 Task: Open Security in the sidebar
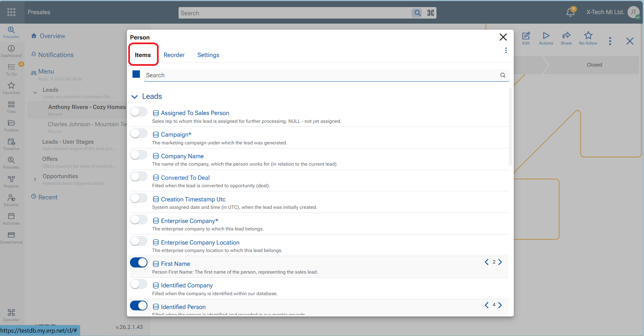click(x=11, y=200)
